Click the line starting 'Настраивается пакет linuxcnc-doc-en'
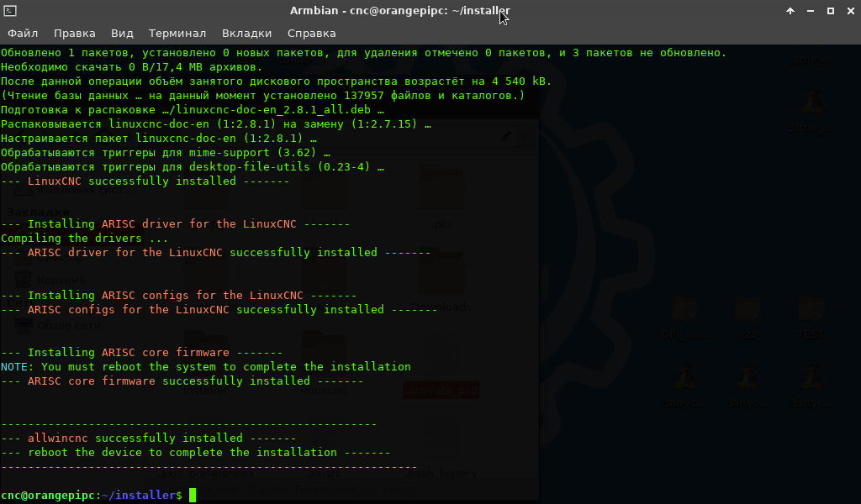 159,139
